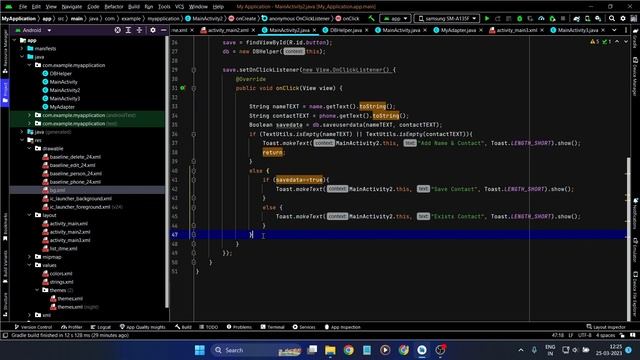The width and height of the screenshot is (640, 360).
Task: Open the Problems tool window
Action: 239,327
